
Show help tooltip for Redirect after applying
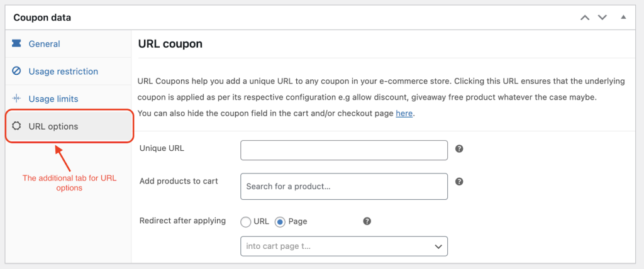(x=367, y=221)
